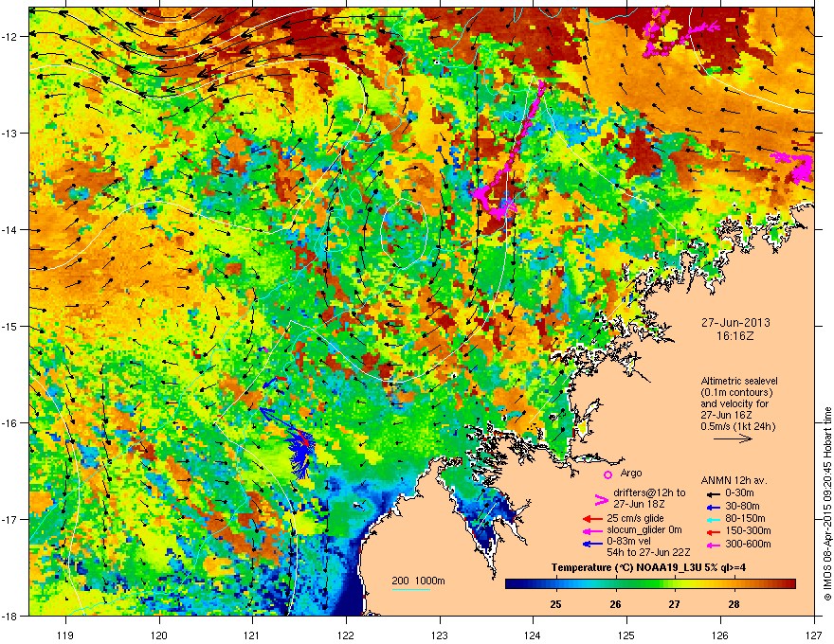Click the '119' longitude axis label

[x=65, y=635]
